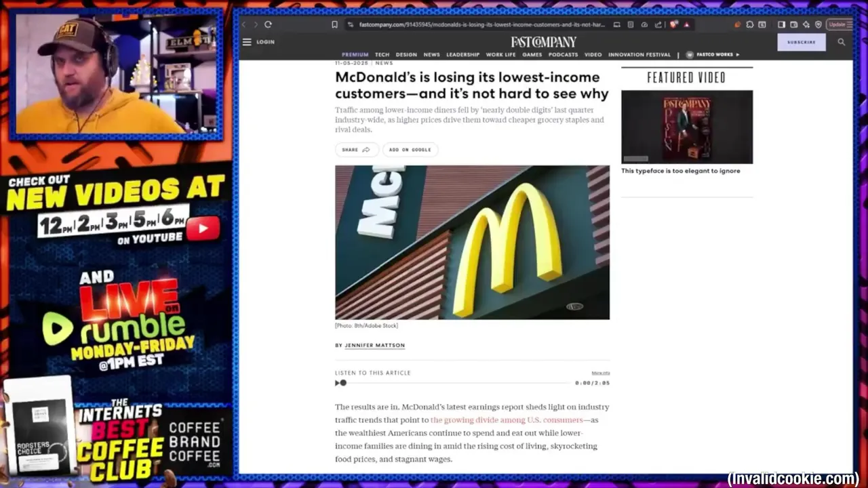Image resolution: width=868 pixels, height=488 pixels.
Task: Select the NEWS nav item
Action: point(432,55)
